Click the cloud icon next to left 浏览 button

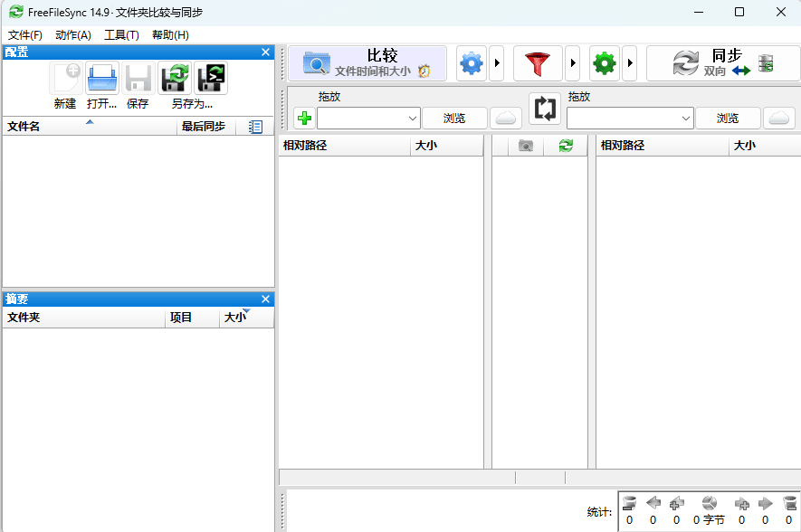[x=505, y=118]
